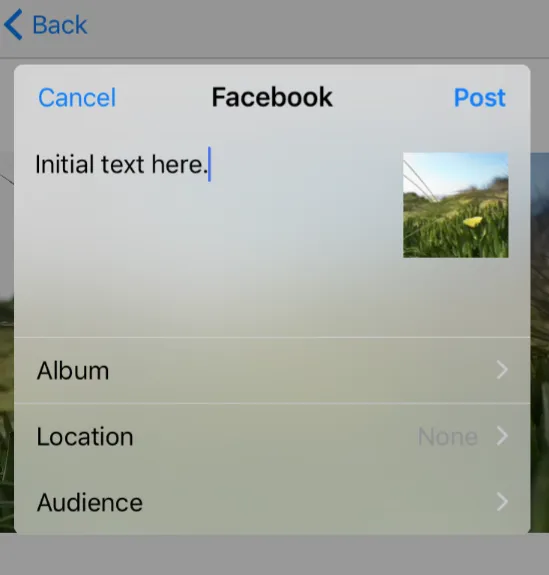
Task: Place cursor in empty compose area below text
Action: 205,257
